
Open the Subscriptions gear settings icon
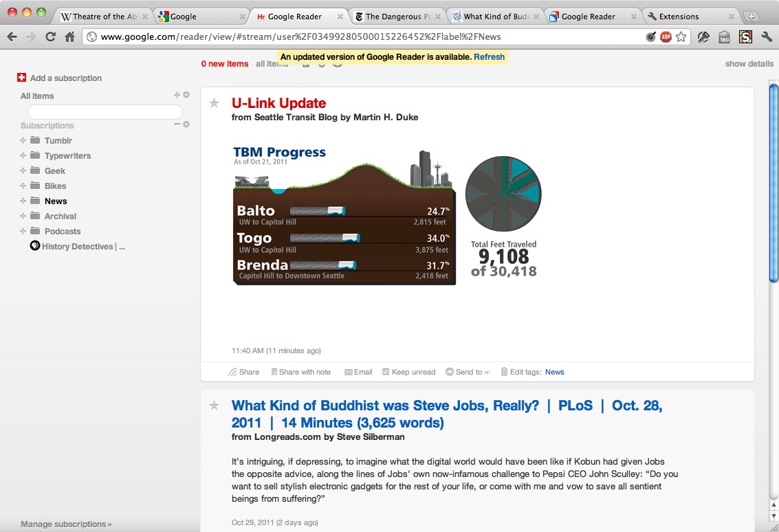[x=186, y=124]
